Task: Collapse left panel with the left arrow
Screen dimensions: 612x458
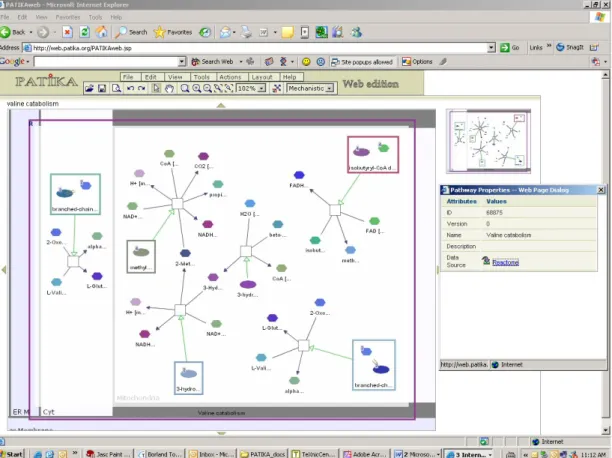Action: pos(4,269)
